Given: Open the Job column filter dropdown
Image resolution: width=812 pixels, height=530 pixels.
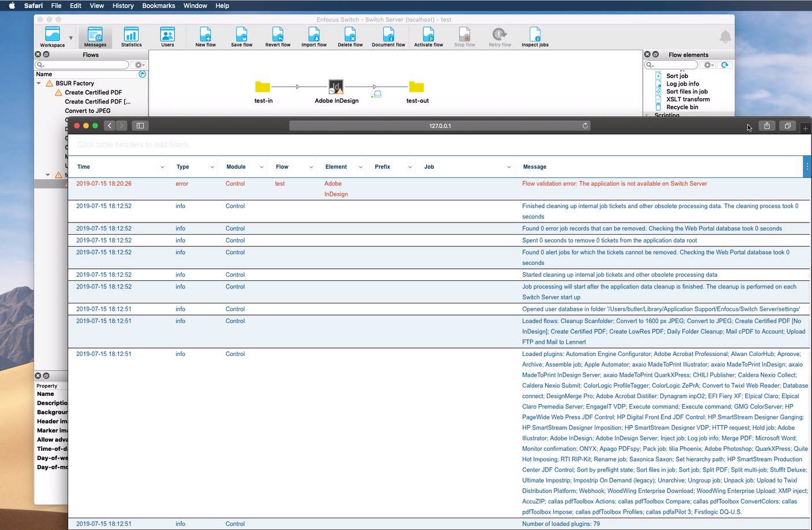Looking at the screenshot, I should 509,167.
